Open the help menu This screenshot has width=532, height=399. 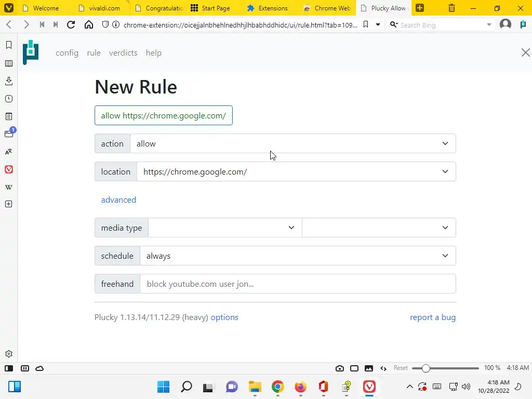click(154, 52)
